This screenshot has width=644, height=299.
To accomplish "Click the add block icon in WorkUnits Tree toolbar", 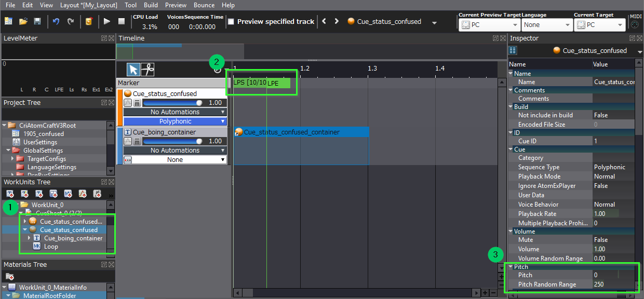I will [53, 194].
